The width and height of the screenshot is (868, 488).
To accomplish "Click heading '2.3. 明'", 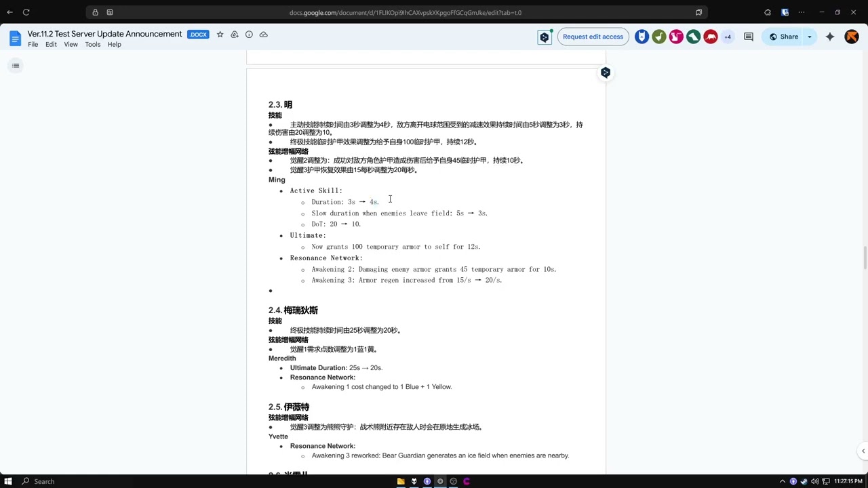I will tap(280, 104).
